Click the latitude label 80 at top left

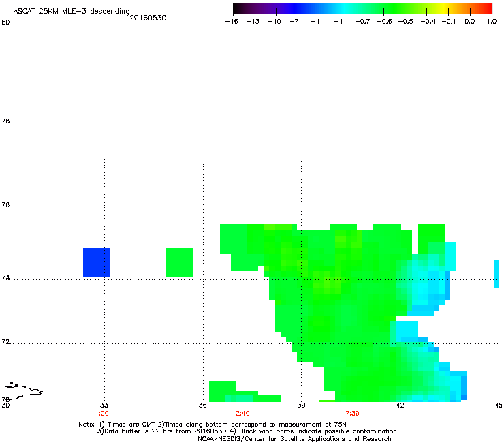(x=5, y=22)
